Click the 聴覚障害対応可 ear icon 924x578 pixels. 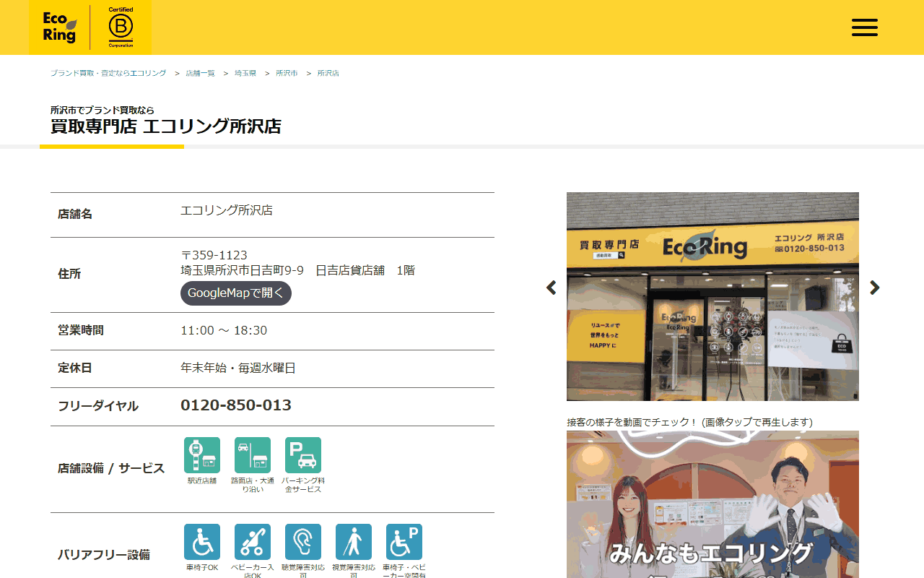tap(303, 542)
